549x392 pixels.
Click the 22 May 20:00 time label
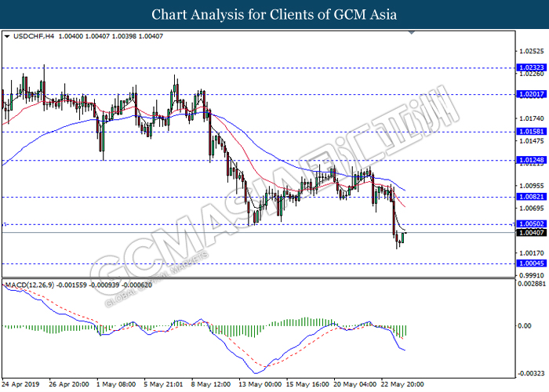tap(402, 384)
